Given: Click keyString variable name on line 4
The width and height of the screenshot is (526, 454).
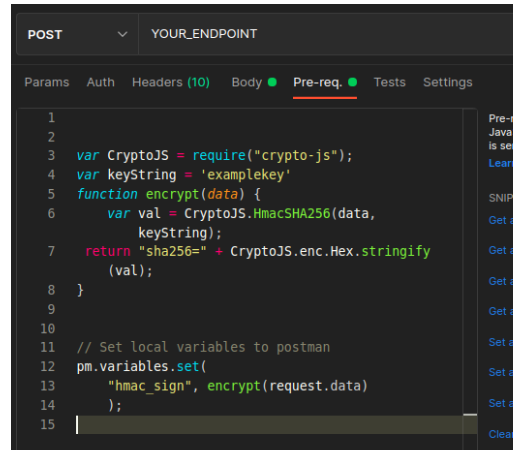Looking at the screenshot, I should 142,175.
